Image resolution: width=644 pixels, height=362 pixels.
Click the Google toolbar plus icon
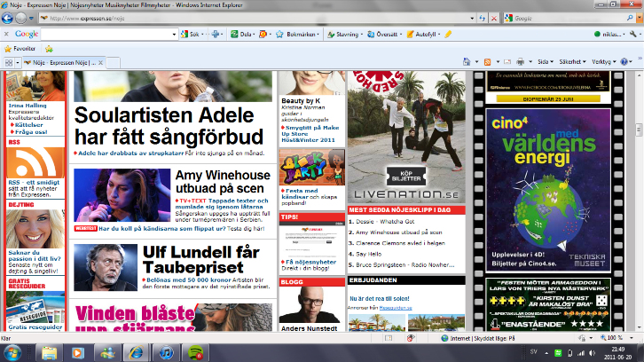[x=216, y=34]
